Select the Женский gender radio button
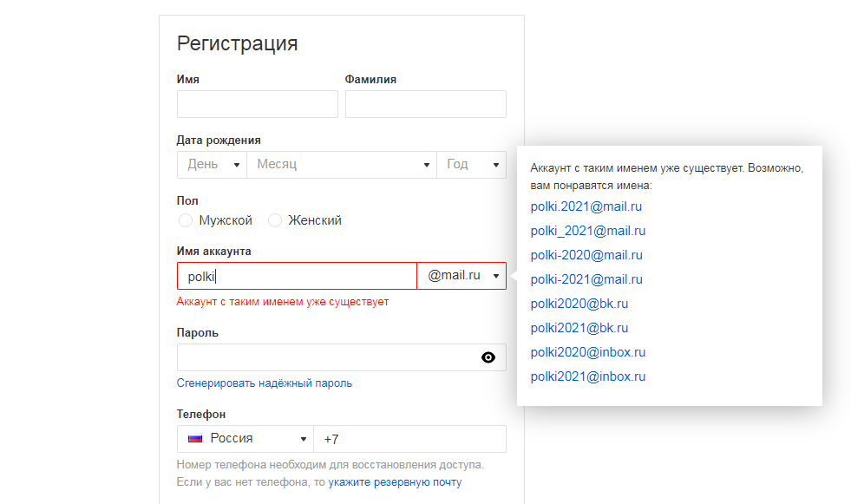The width and height of the screenshot is (851, 504). click(275, 220)
